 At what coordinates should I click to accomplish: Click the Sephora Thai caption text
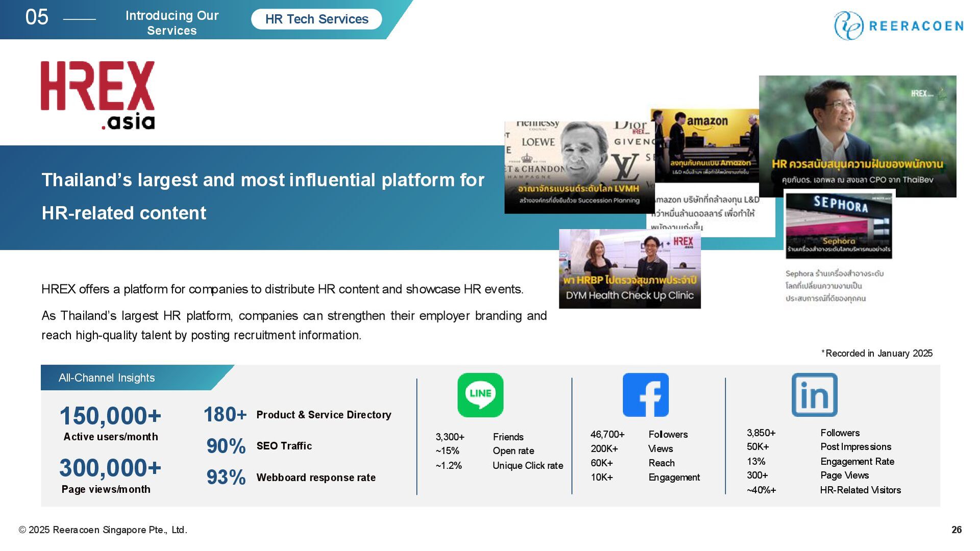click(x=834, y=286)
